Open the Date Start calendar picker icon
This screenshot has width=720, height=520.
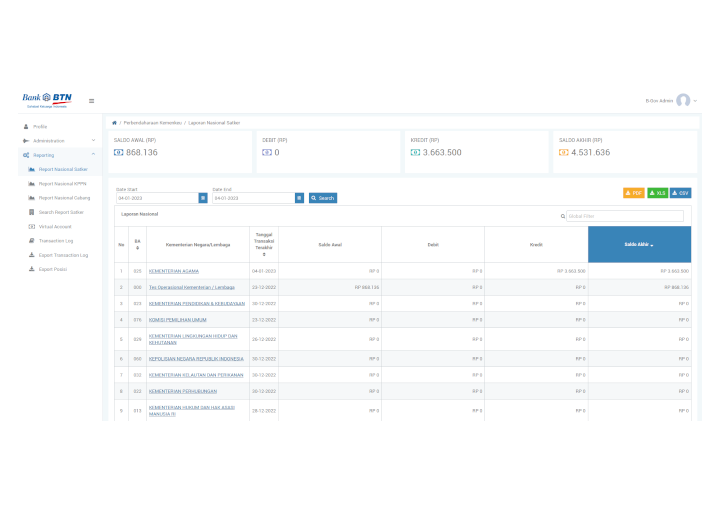(x=203, y=198)
